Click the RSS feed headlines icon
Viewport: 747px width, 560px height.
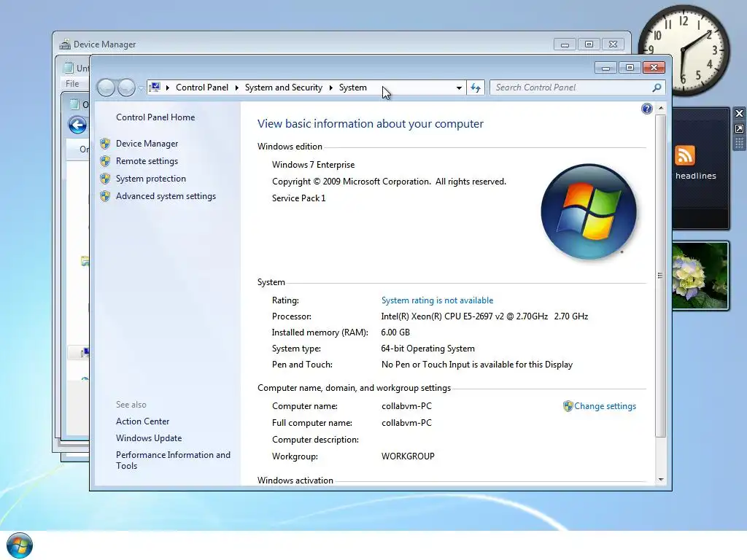685,155
